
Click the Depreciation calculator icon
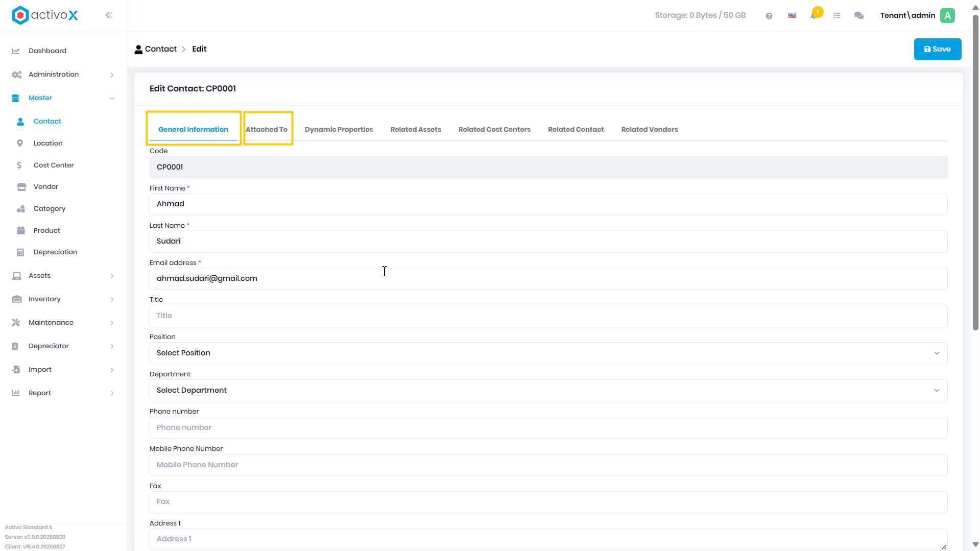click(20, 252)
